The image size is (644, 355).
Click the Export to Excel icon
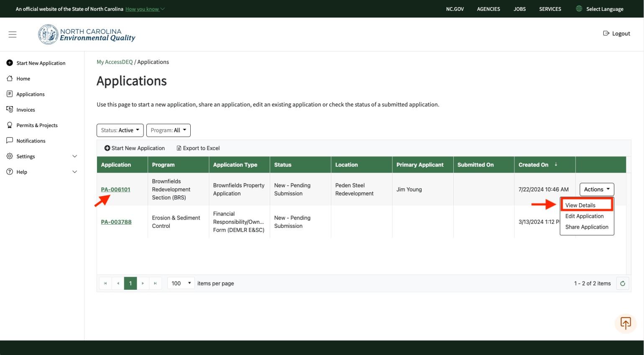179,148
